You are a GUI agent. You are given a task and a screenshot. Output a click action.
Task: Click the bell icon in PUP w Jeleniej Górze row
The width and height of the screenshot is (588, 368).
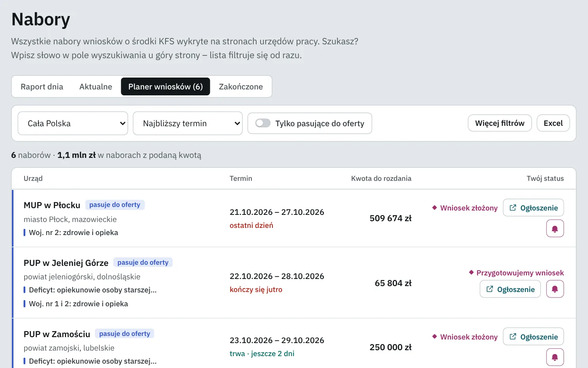[555, 289]
